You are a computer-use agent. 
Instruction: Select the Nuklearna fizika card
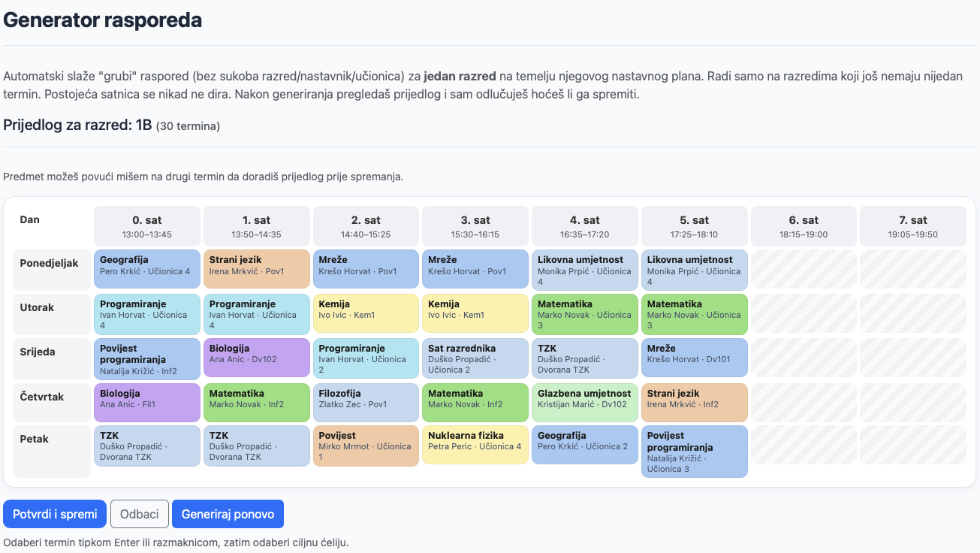click(x=475, y=446)
